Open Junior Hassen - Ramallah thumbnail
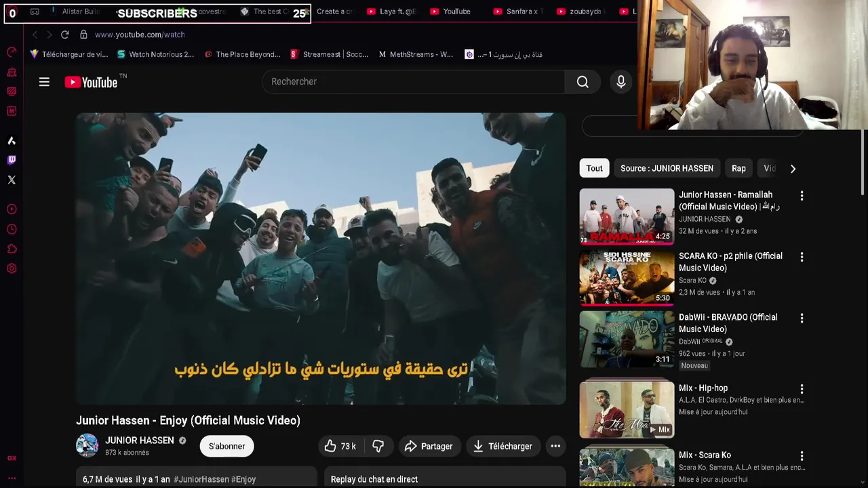Screen dimensions: 868x488 627,216
